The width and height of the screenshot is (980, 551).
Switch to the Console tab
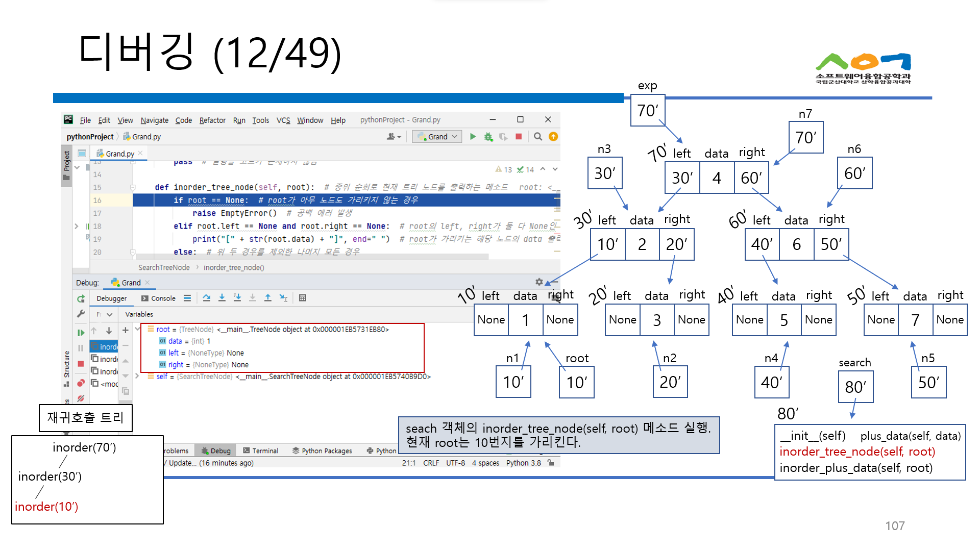(158, 298)
